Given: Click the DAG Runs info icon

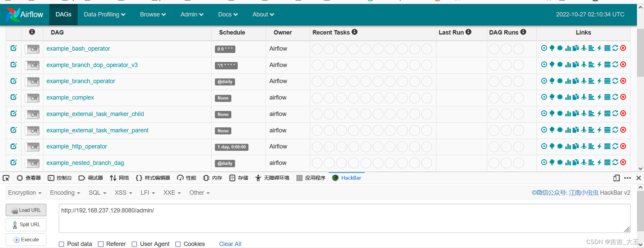Looking at the screenshot, I should pos(523,32).
